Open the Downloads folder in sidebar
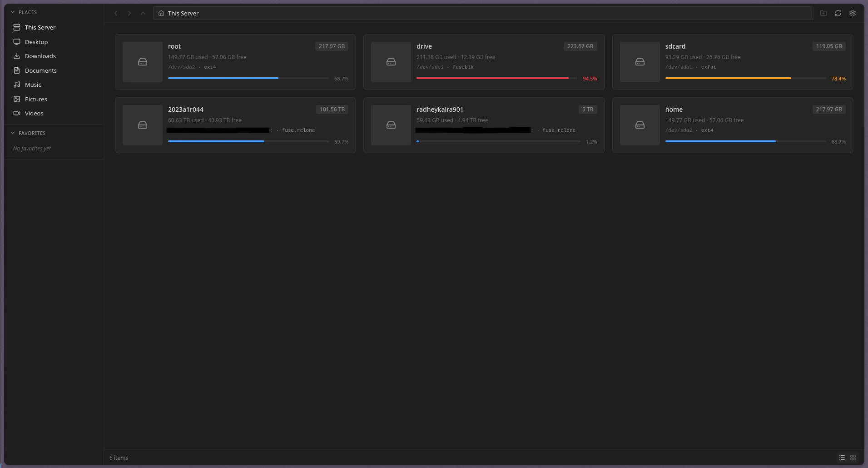The height and width of the screenshot is (468, 868). (x=54, y=56)
